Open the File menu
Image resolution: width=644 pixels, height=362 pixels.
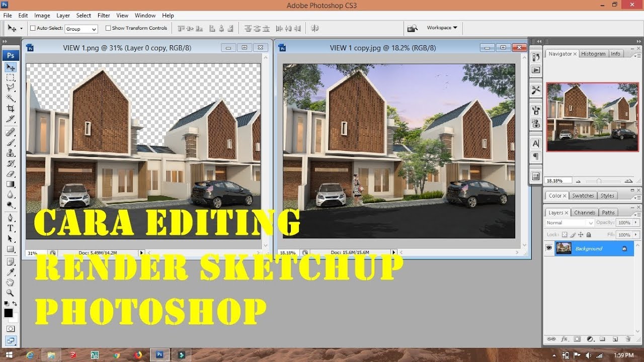click(8, 16)
